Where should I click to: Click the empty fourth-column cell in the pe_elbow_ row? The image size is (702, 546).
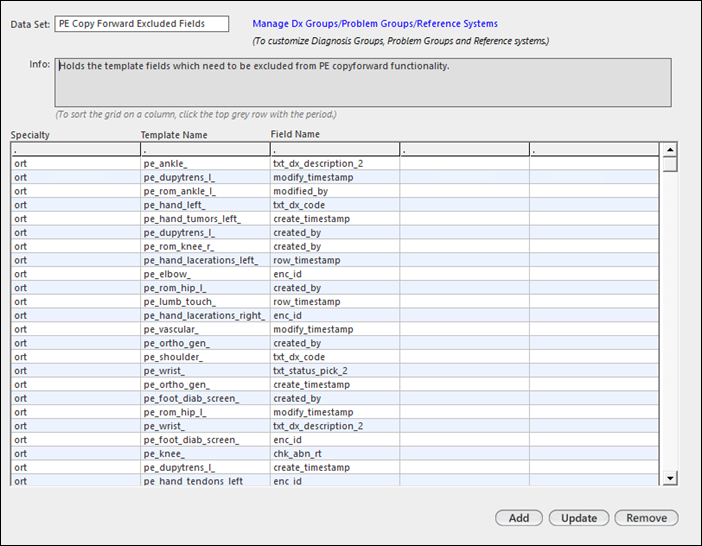(x=464, y=274)
